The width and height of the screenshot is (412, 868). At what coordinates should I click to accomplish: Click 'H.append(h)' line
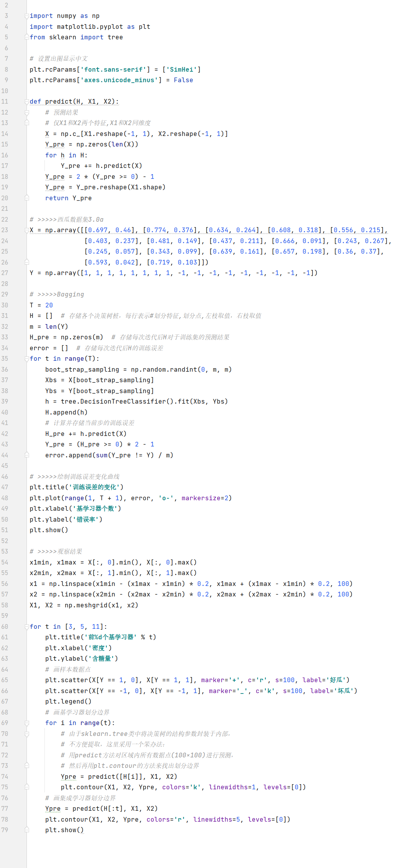(x=67, y=413)
